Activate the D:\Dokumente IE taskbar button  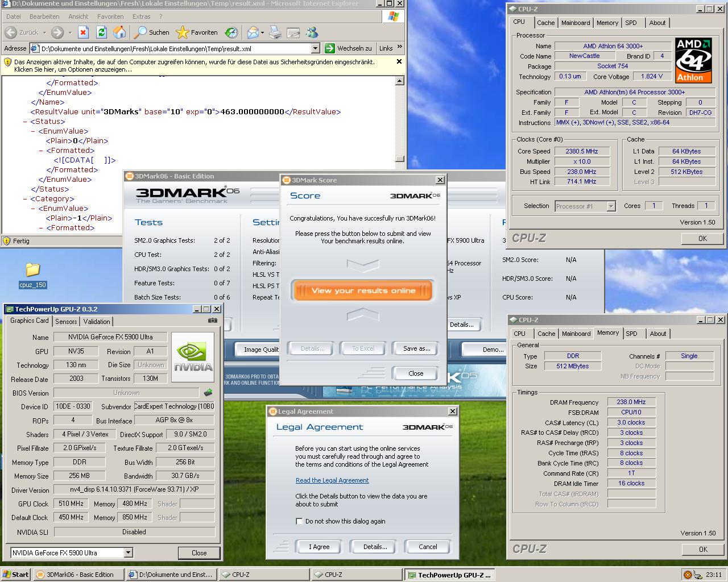click(171, 575)
